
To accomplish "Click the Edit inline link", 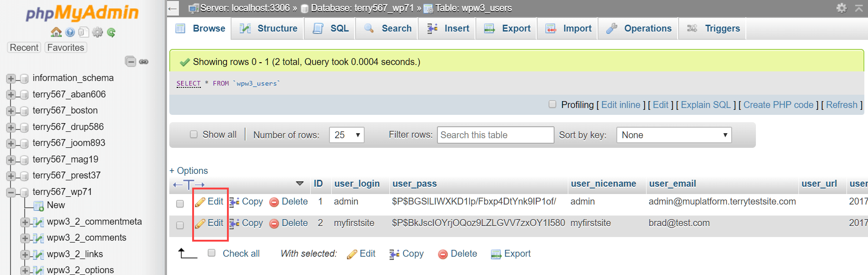I will [620, 105].
